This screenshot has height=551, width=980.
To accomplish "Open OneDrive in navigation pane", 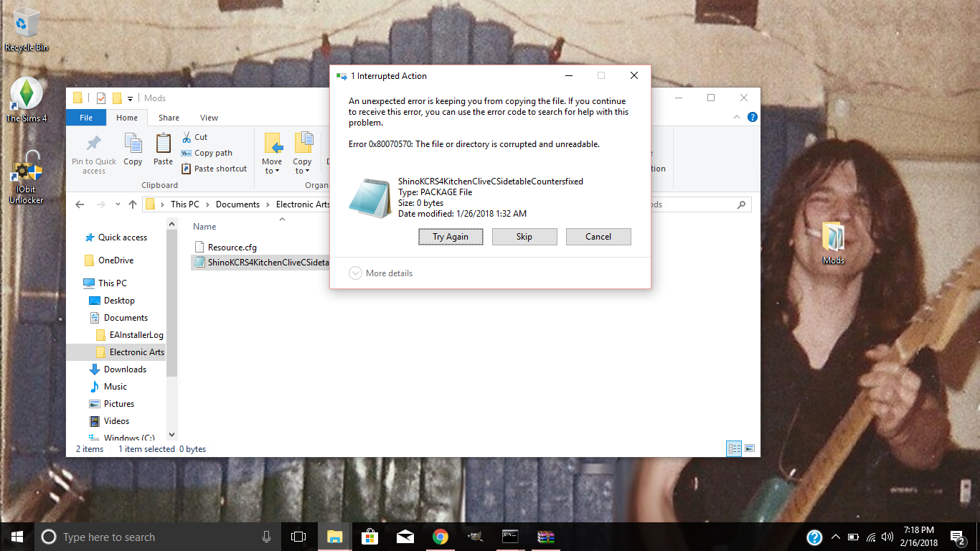I will pos(109,260).
